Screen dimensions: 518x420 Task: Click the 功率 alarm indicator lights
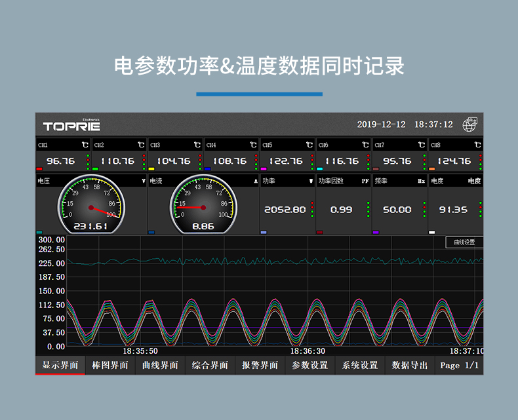pos(312,210)
